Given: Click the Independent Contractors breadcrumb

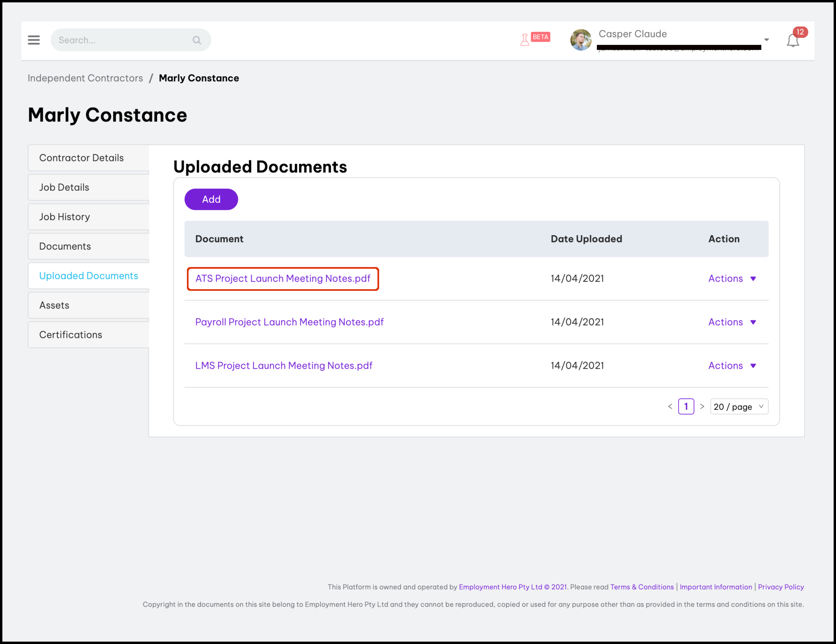Looking at the screenshot, I should point(85,78).
